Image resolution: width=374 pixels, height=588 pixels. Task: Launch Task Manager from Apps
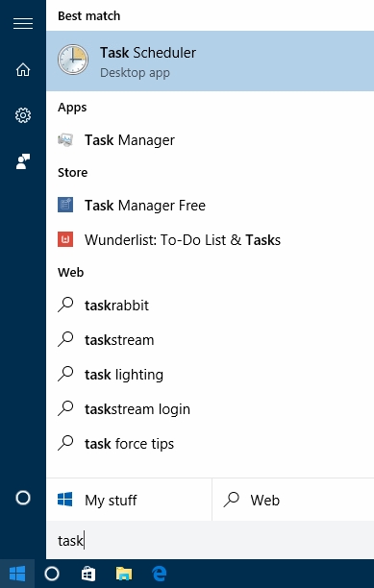pyautogui.click(x=210, y=140)
